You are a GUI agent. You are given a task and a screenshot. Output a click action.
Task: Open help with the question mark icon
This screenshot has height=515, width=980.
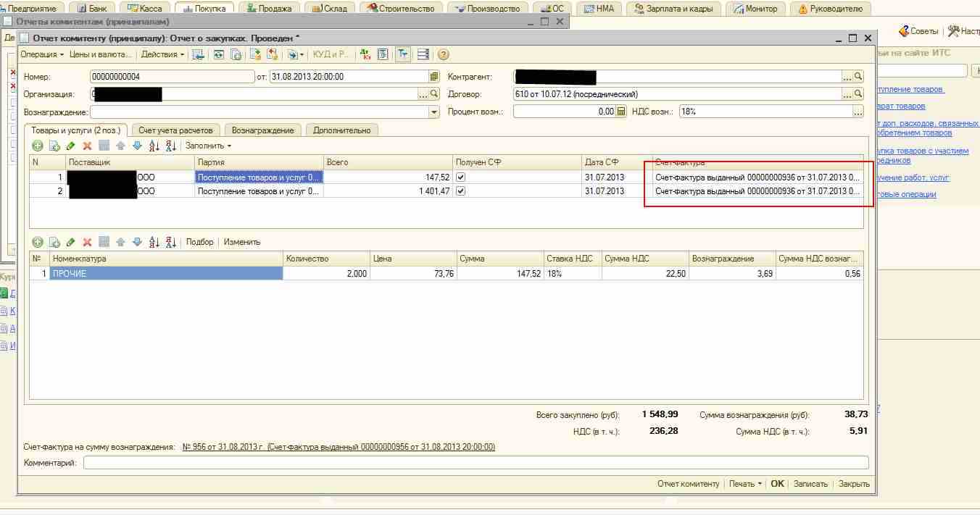pos(444,54)
